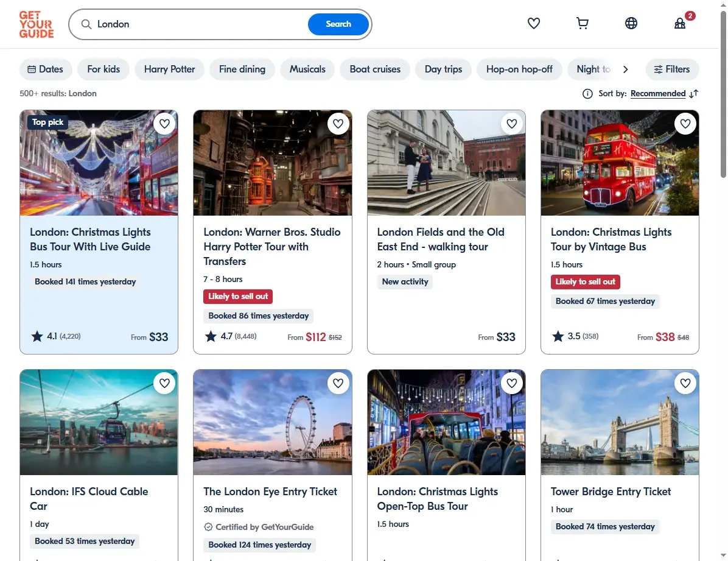Click Likely to sell out on Vintage Bus card
This screenshot has width=728, height=561.
pos(586,281)
